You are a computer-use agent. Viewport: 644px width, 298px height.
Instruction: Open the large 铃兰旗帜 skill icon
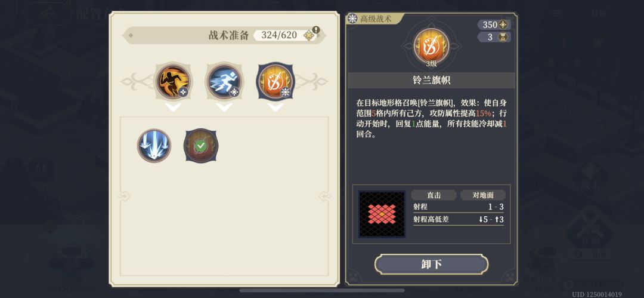click(x=431, y=46)
